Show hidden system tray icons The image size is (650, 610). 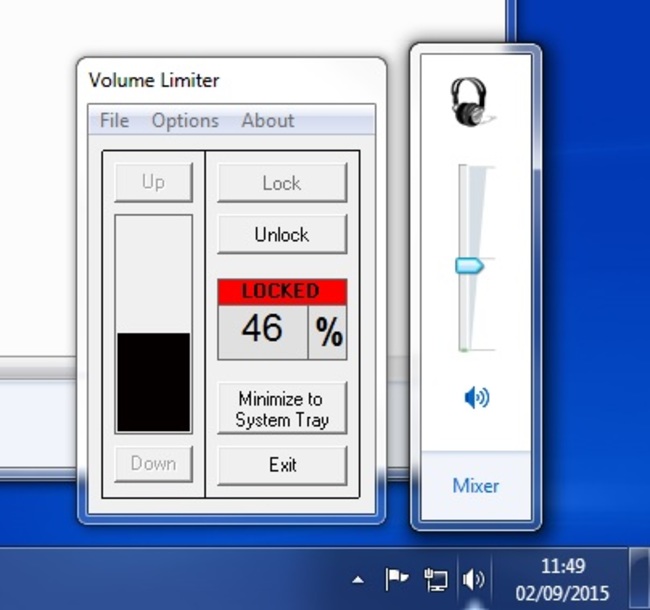(x=358, y=580)
